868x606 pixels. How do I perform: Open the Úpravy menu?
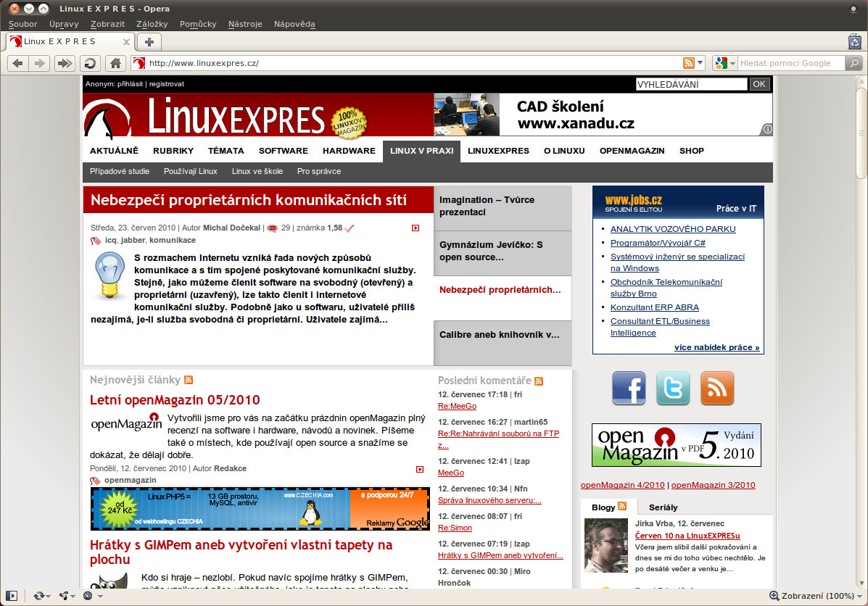[64, 24]
